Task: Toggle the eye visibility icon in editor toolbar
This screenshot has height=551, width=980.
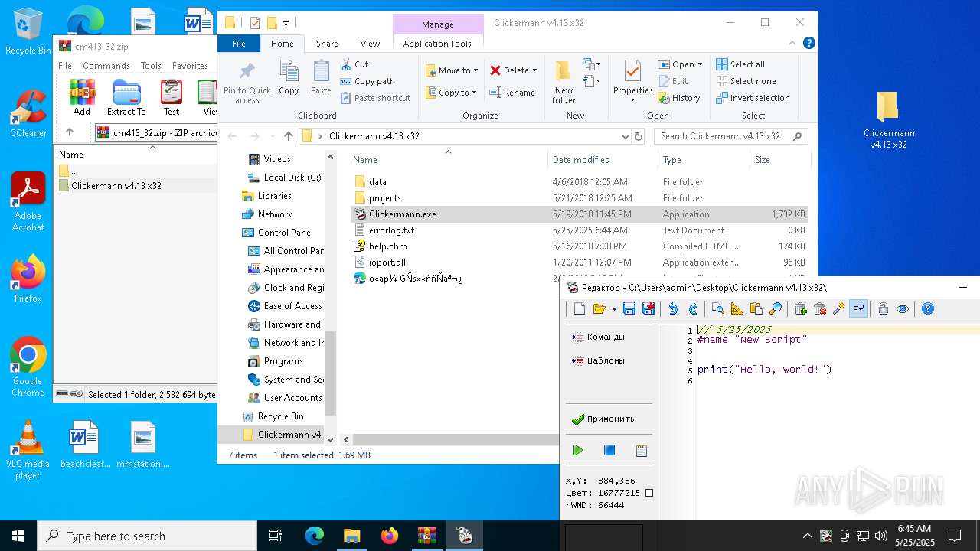Action: click(x=903, y=308)
